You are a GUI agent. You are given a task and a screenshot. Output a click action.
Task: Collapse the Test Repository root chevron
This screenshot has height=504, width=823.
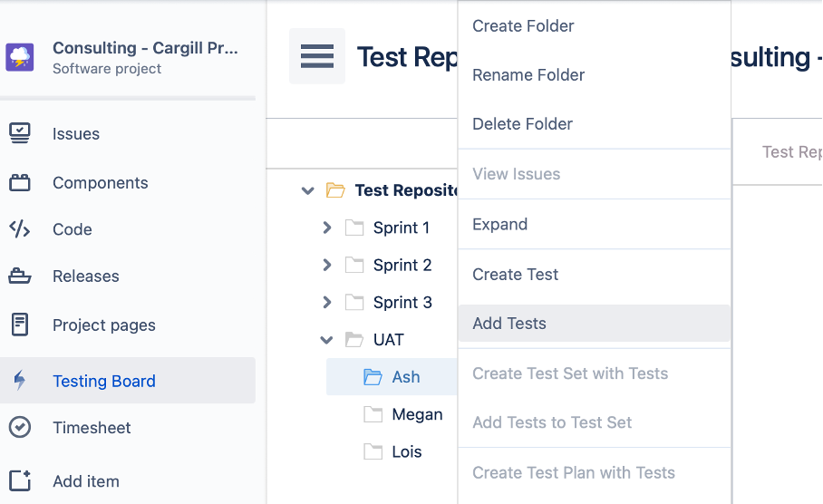tap(308, 190)
